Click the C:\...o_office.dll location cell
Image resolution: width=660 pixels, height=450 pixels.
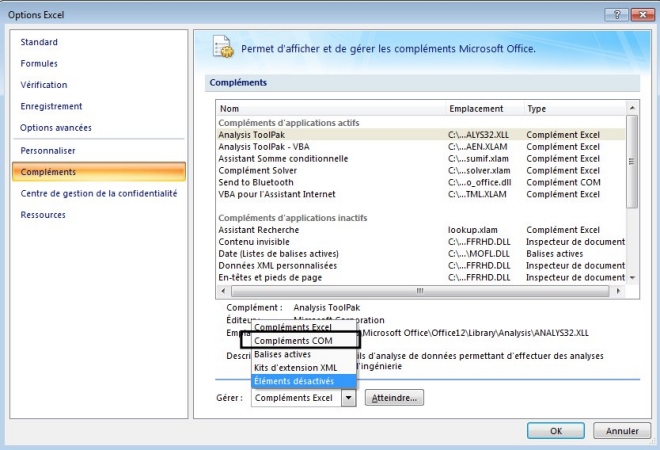(x=479, y=182)
